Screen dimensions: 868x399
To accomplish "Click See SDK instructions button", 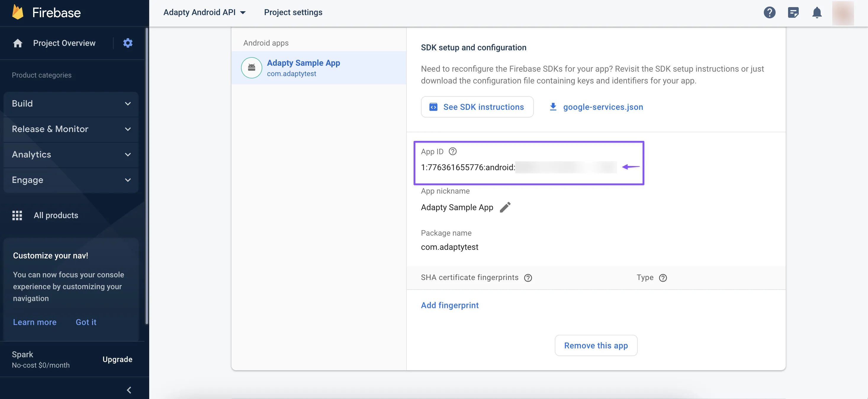I will (x=477, y=107).
